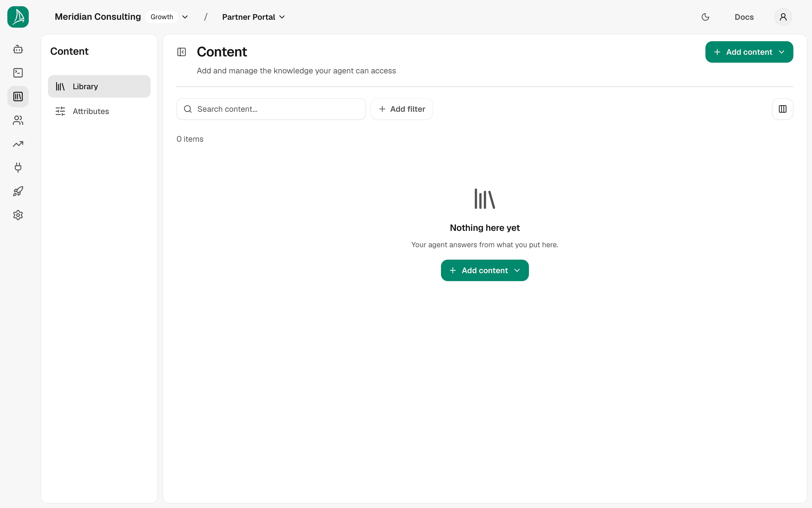This screenshot has width=812, height=508.
Task: Open the column layout options button
Action: 782,109
